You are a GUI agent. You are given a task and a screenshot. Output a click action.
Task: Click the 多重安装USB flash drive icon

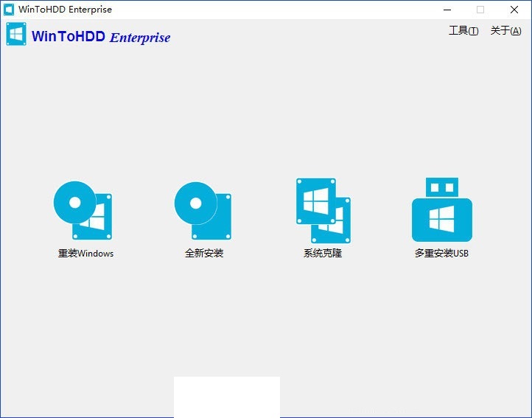[x=442, y=209]
